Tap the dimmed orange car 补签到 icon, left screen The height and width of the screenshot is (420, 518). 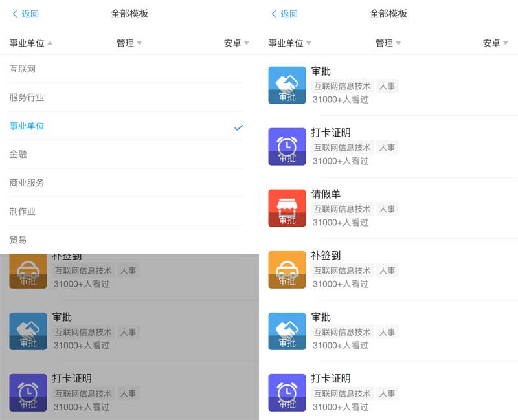coord(28,271)
